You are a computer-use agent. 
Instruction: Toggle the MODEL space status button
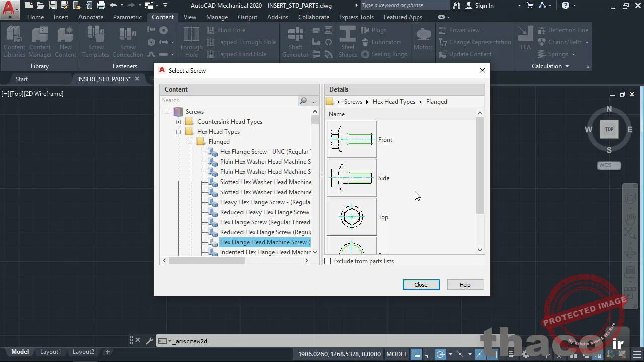click(396, 354)
